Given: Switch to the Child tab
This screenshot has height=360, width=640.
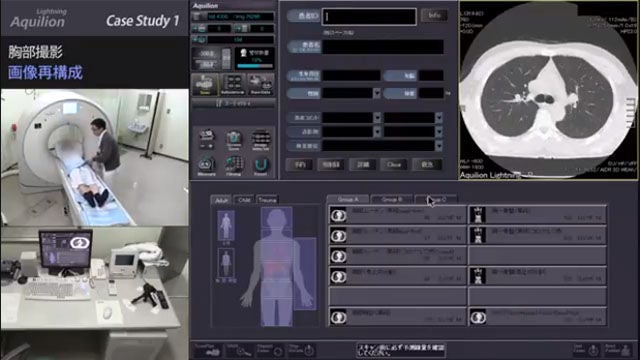Looking at the screenshot, I should 244,200.
